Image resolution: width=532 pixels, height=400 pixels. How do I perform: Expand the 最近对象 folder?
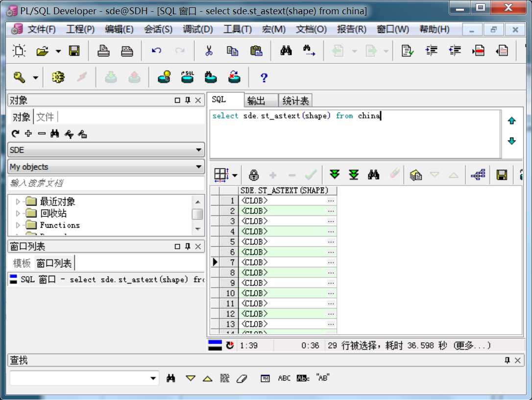(x=18, y=202)
